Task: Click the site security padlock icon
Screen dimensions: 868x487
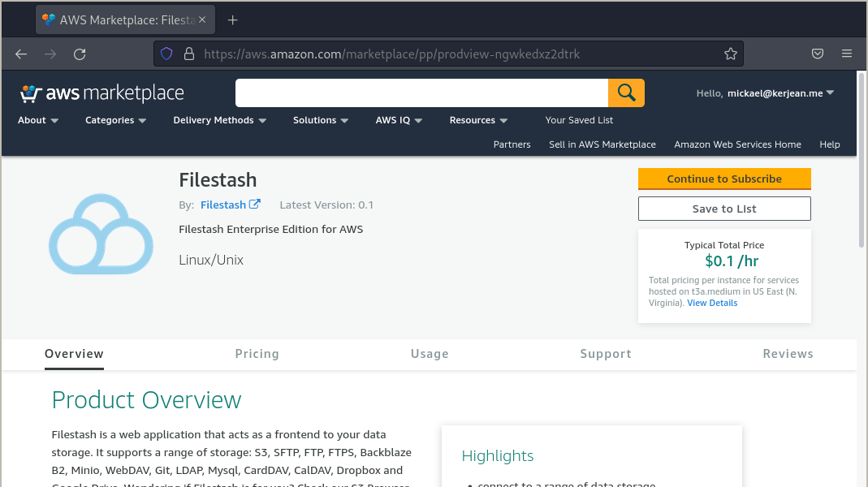Action: [x=188, y=54]
